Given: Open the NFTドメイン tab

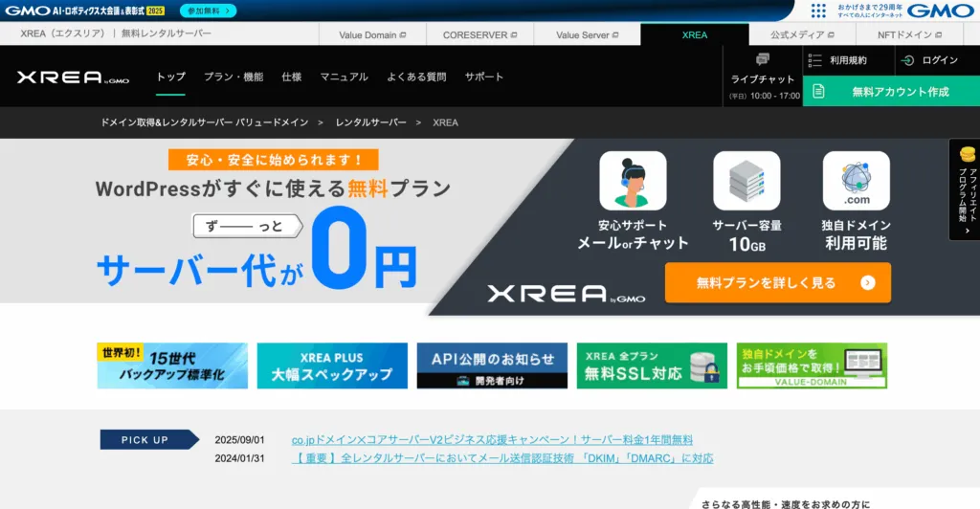Looking at the screenshot, I should click(x=909, y=34).
